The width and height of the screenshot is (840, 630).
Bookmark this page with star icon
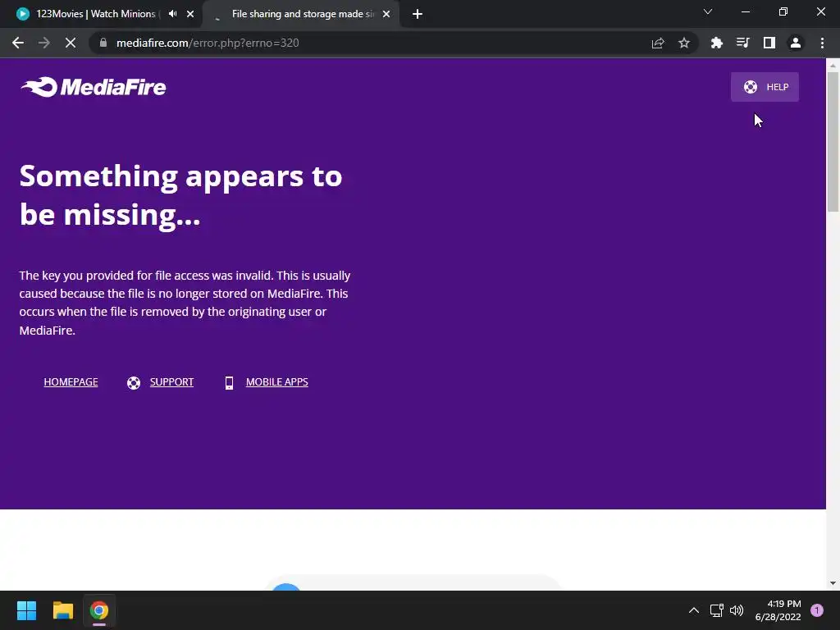click(684, 43)
